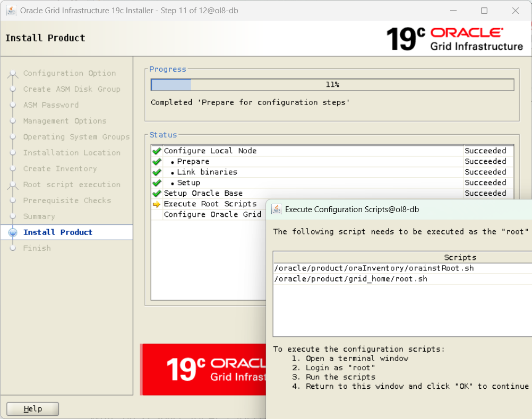
Task: Select ASM Password step in sidebar
Action: pyautogui.click(x=51, y=105)
